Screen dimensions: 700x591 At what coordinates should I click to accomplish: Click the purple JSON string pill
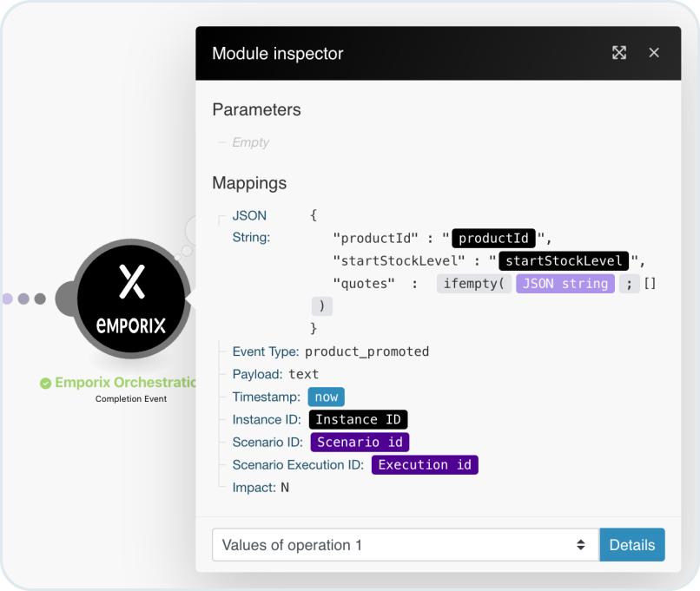click(x=565, y=283)
